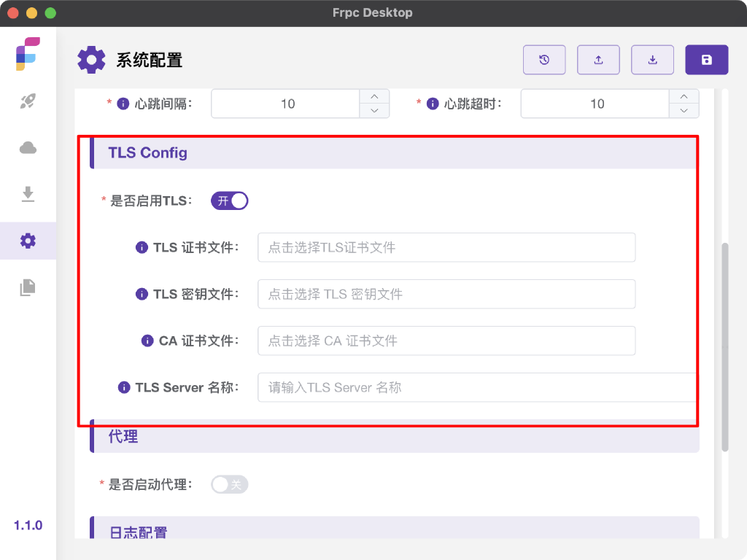Open the cloud proxy page in sidebar
The width and height of the screenshot is (747, 560).
tap(28, 148)
